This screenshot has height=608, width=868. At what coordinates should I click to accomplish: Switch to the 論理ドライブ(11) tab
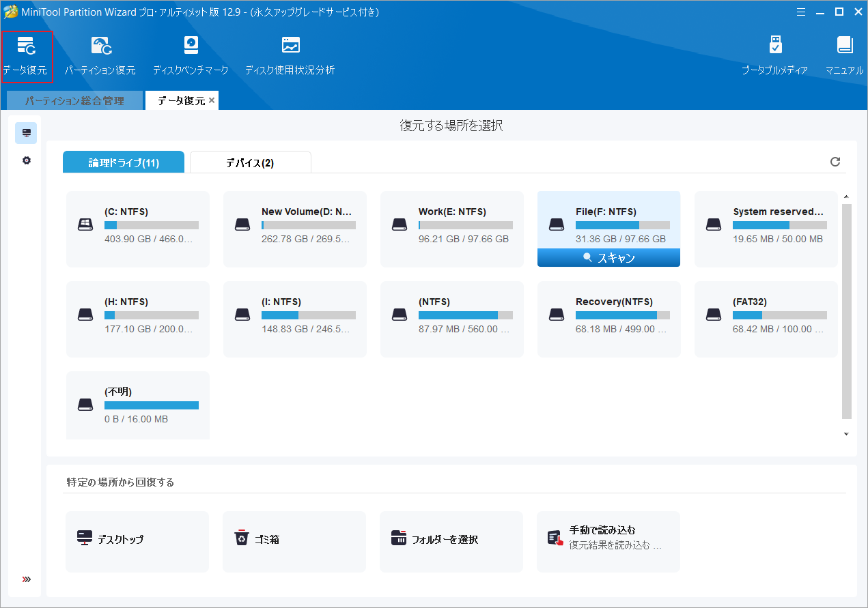click(124, 162)
